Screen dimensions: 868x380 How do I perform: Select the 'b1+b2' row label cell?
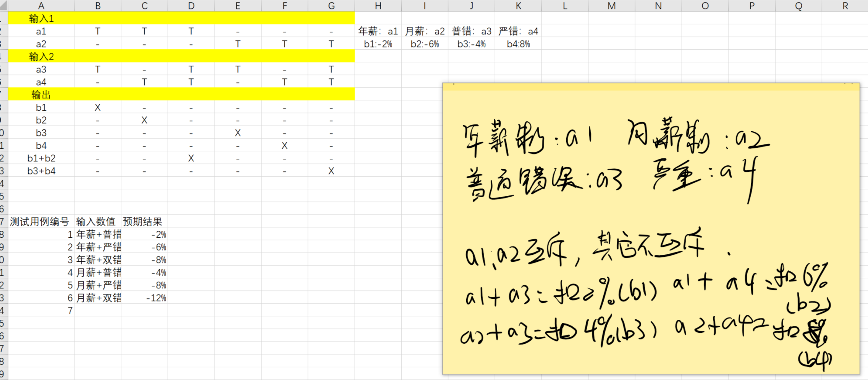pos(41,158)
